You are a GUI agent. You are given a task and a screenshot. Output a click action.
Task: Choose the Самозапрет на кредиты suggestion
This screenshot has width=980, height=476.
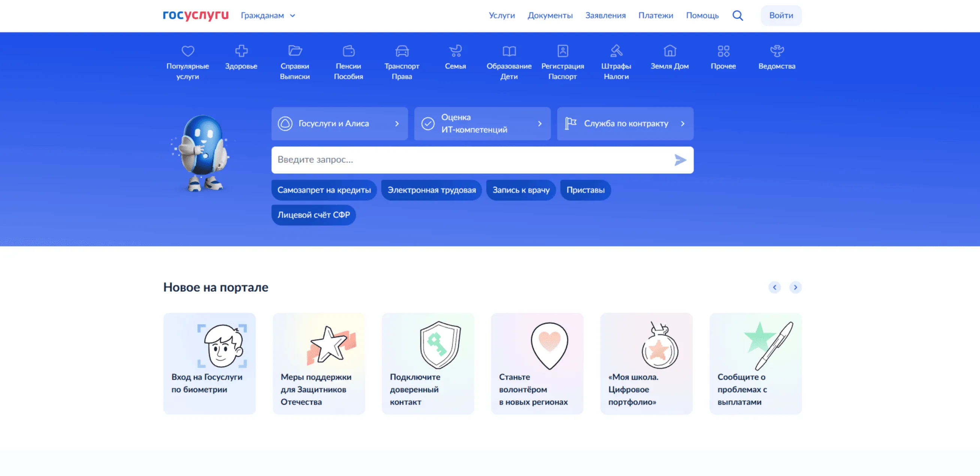coord(324,190)
